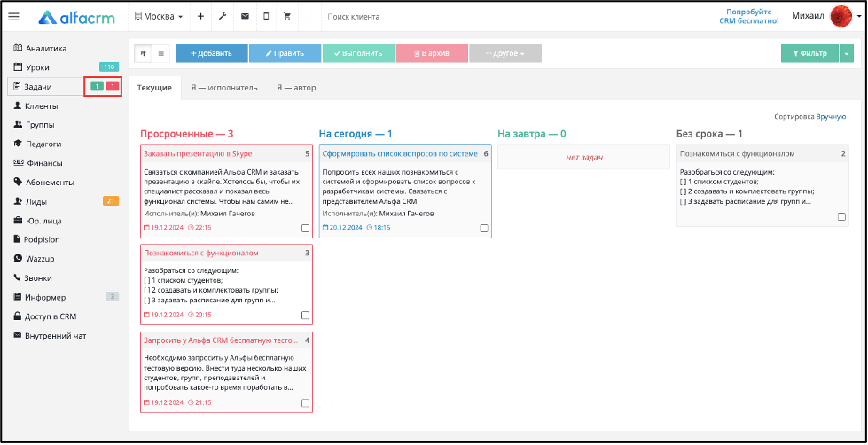Click the plus icon in top bar
Image resolution: width=868 pixels, height=445 pixels.
[200, 17]
